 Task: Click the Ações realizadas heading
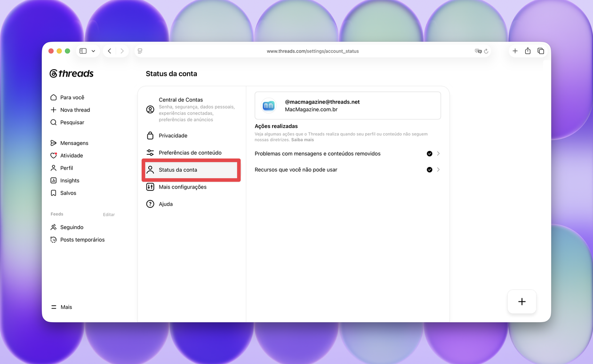(276, 126)
